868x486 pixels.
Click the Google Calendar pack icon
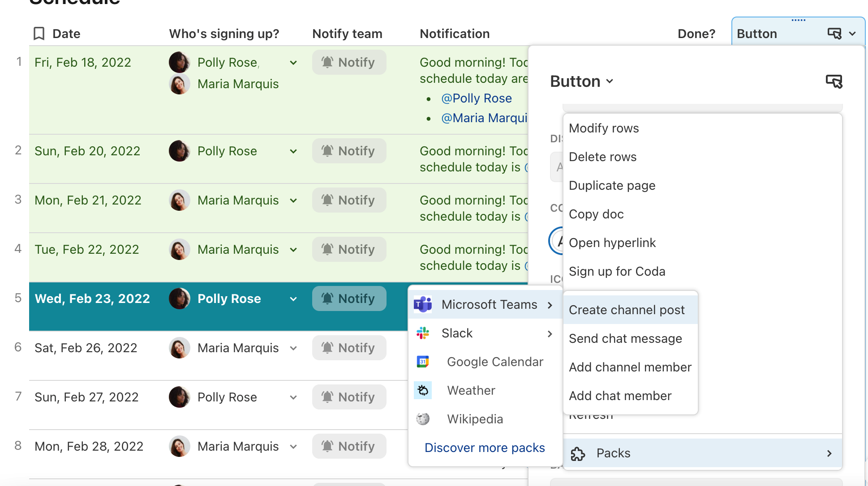pyautogui.click(x=423, y=362)
